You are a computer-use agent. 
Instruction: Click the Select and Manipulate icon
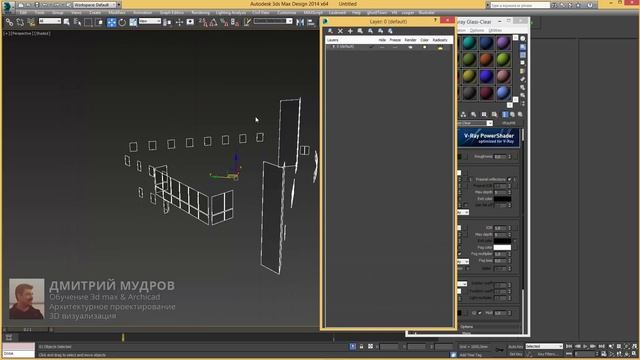pyautogui.click(x=179, y=22)
